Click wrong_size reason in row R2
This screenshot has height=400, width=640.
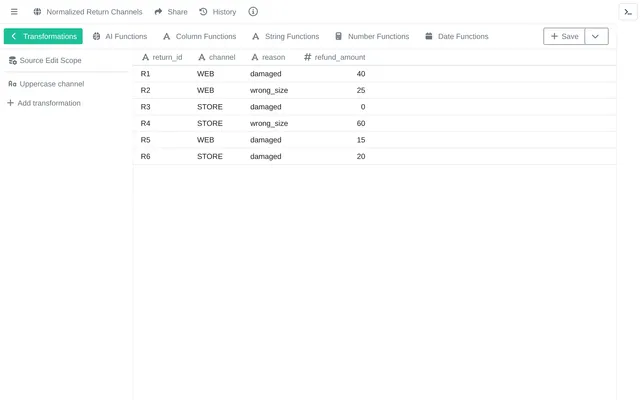click(269, 90)
